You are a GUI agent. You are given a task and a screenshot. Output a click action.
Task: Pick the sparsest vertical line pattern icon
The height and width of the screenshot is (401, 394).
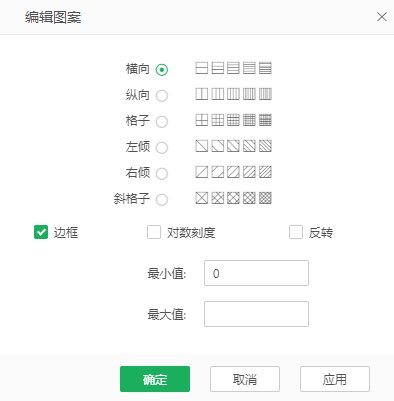202,94
